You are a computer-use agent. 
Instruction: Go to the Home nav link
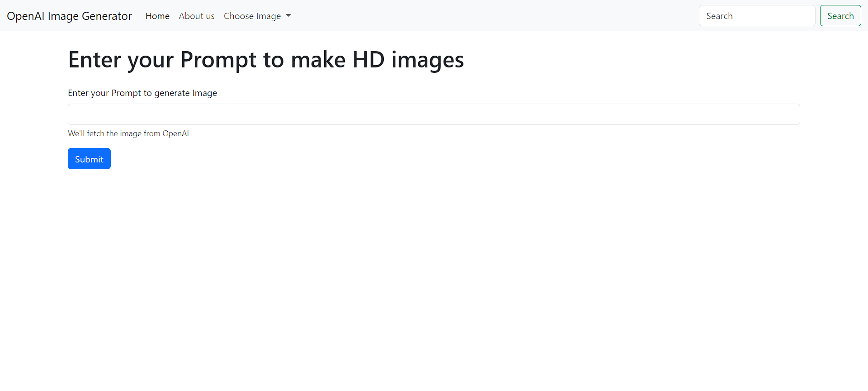pos(157,16)
